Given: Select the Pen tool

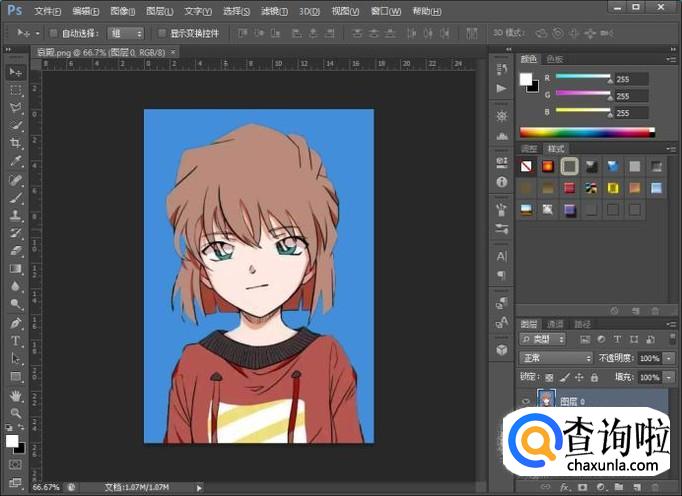Looking at the screenshot, I should [x=16, y=323].
